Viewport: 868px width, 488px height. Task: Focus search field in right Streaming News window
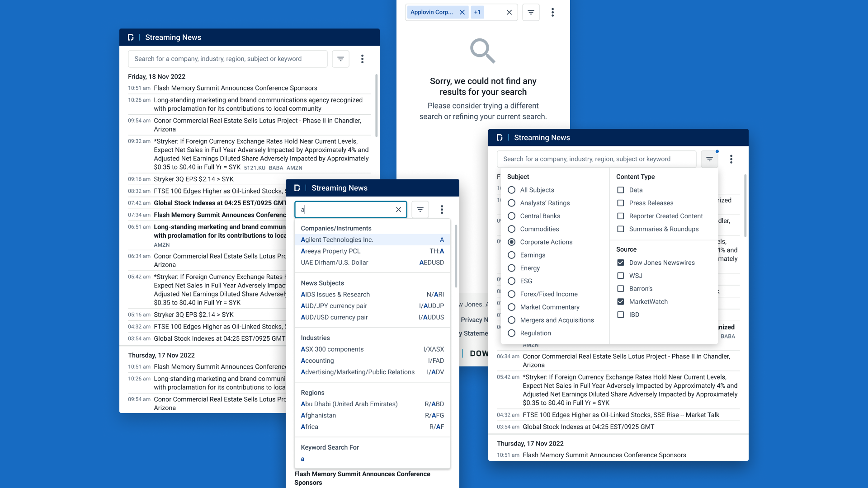[597, 159]
